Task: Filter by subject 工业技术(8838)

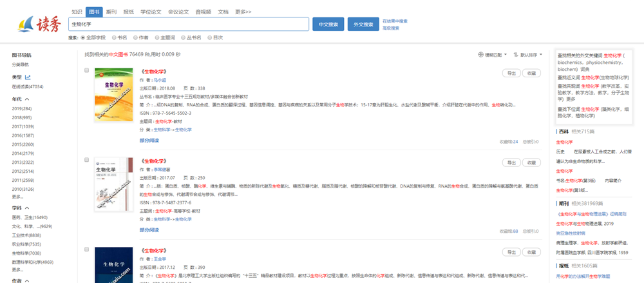Action: [x=26, y=235]
